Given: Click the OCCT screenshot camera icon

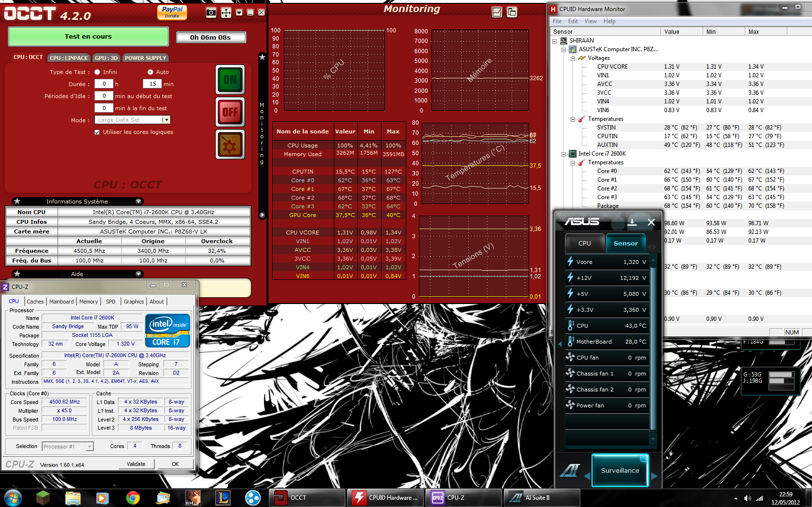Looking at the screenshot, I should [x=211, y=13].
